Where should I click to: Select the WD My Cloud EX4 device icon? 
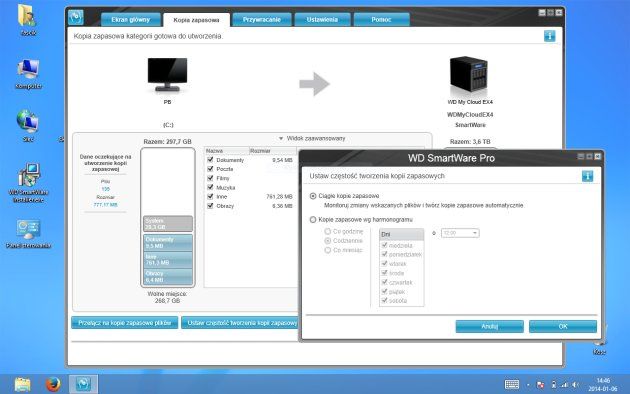click(x=468, y=74)
